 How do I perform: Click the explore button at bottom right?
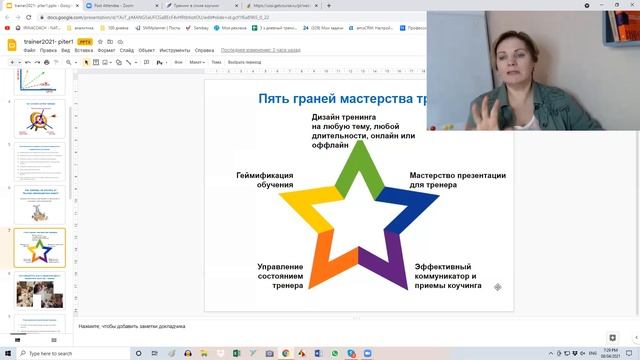click(613, 338)
